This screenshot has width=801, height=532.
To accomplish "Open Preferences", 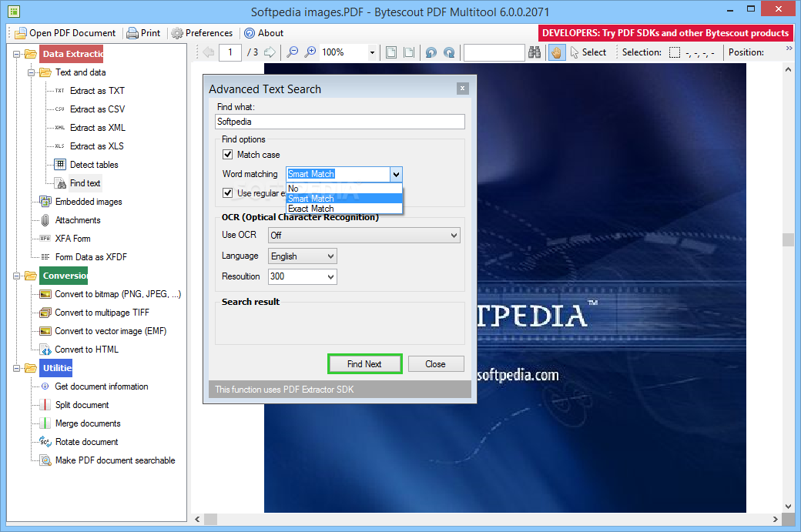I will pos(202,33).
